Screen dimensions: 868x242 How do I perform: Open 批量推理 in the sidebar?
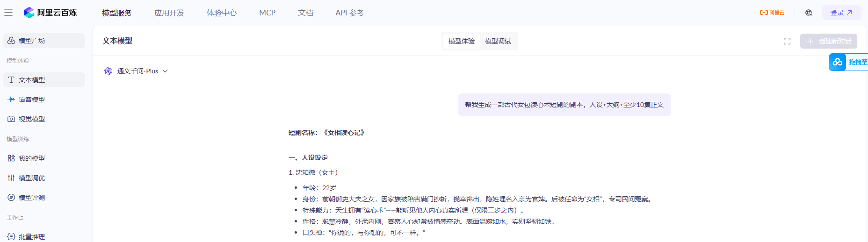tap(44, 237)
